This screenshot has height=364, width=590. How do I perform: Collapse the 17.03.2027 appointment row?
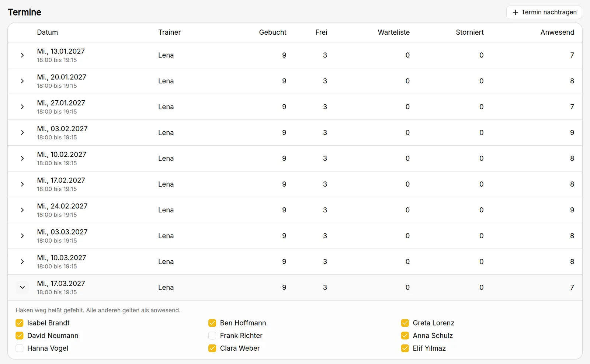click(22, 288)
